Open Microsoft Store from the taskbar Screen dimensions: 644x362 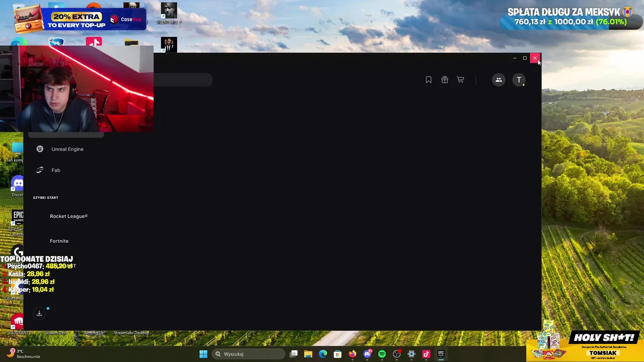[x=338, y=354]
